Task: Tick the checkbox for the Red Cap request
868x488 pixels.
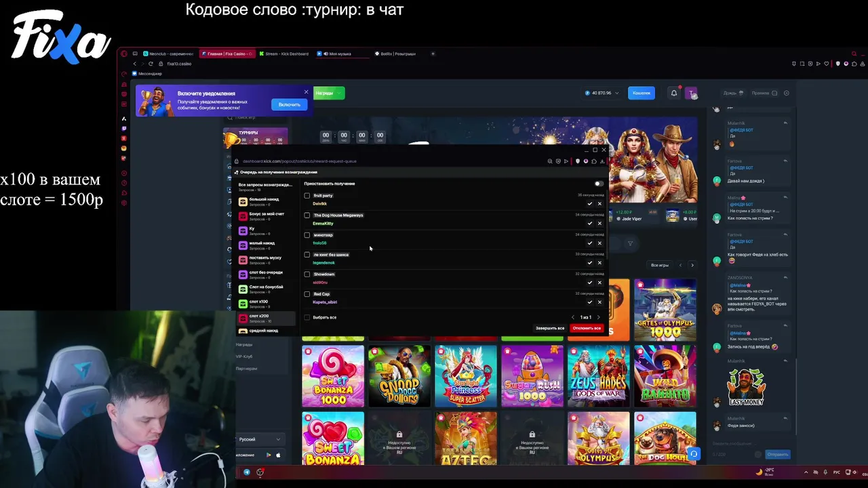Action: 307,294
